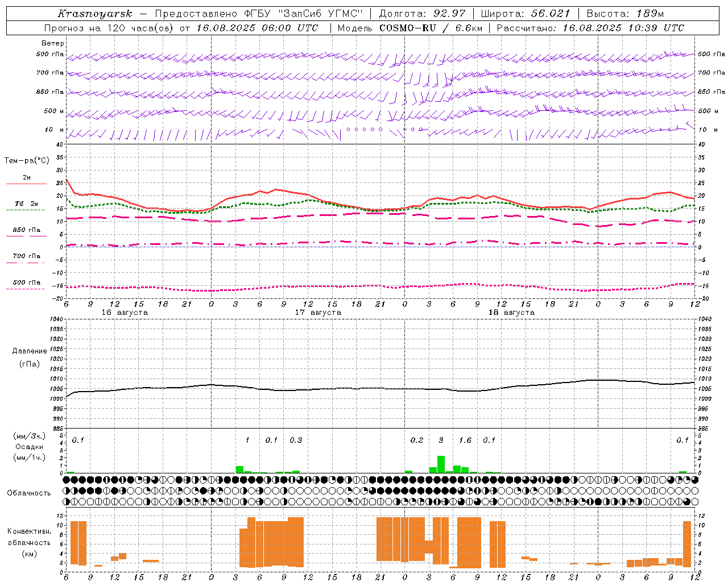Click the 17 августа date label
This screenshot has height=582, width=728.
(x=318, y=313)
